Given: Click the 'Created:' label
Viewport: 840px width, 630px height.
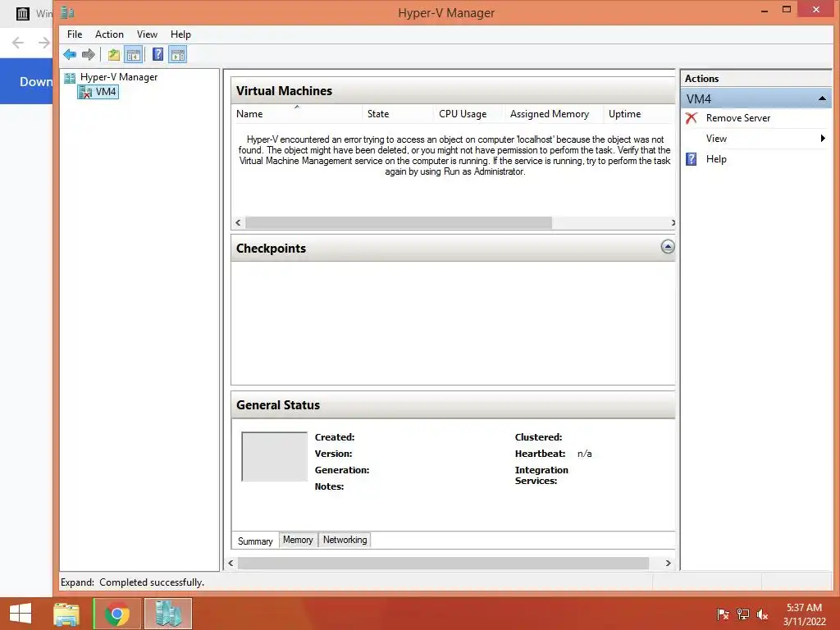Looking at the screenshot, I should click(x=335, y=437).
